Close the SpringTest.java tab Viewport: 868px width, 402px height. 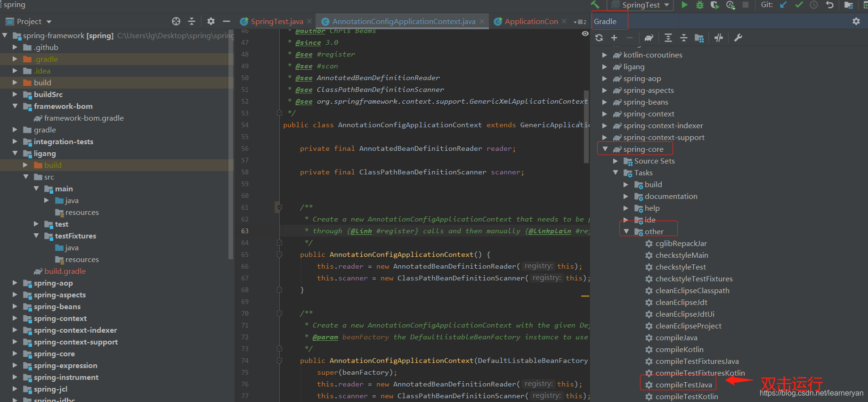[x=309, y=21]
